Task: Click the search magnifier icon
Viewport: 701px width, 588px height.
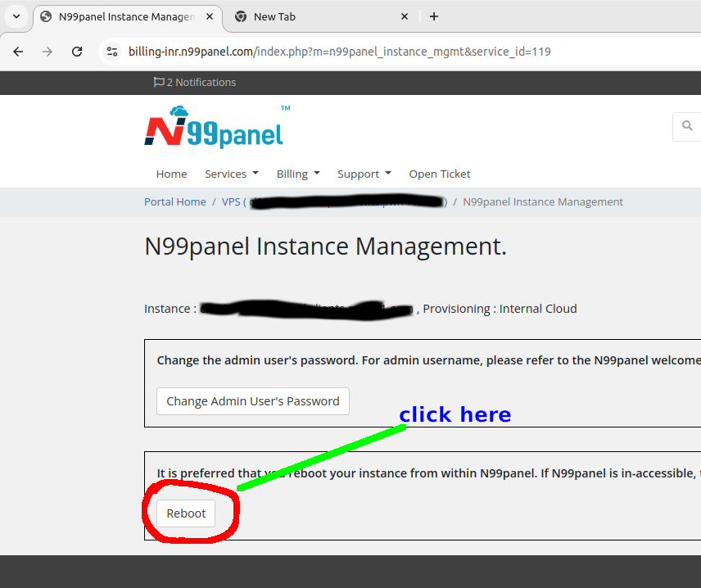Action: [x=687, y=126]
